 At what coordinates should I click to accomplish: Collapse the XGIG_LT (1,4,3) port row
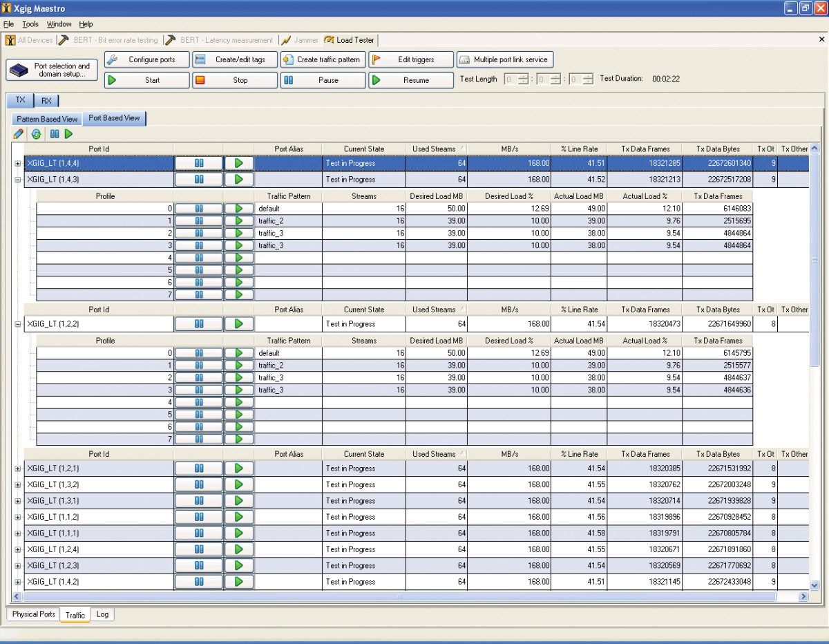[17, 180]
